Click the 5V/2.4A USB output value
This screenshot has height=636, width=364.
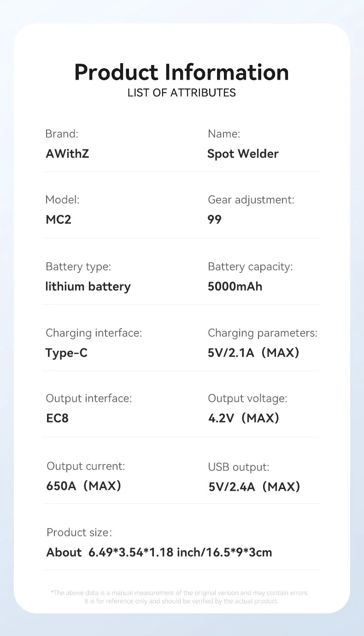click(254, 487)
